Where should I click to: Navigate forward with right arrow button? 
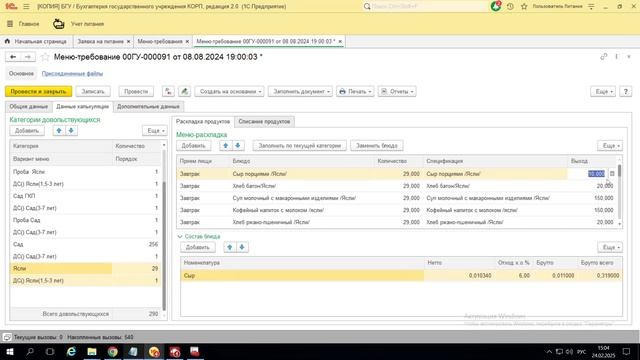click(28, 57)
